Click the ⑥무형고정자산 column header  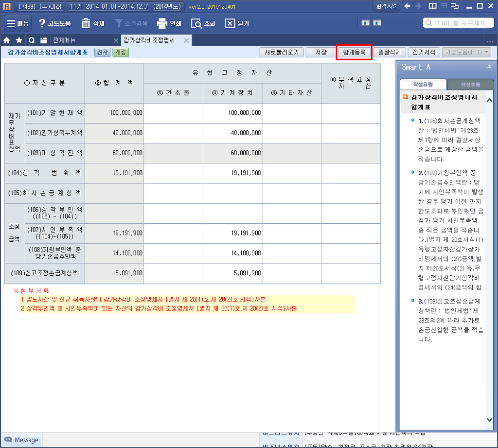[x=351, y=83]
